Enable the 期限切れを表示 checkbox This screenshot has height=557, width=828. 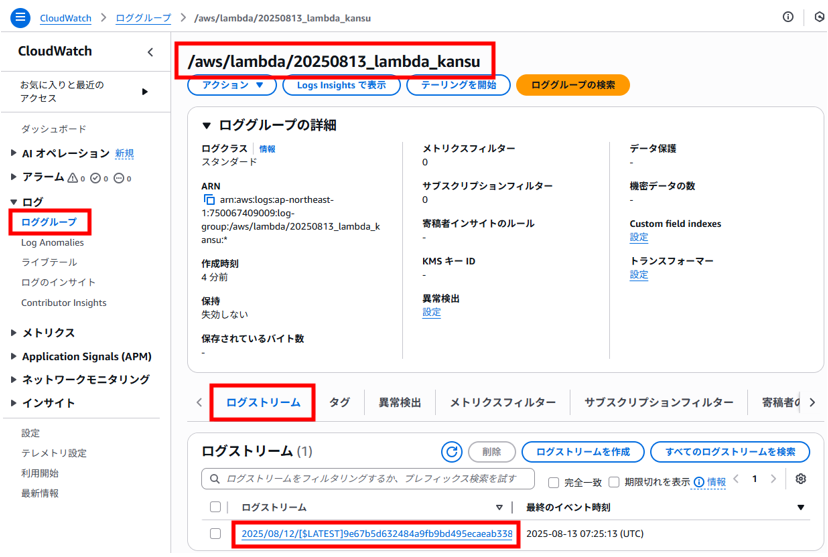tap(614, 482)
